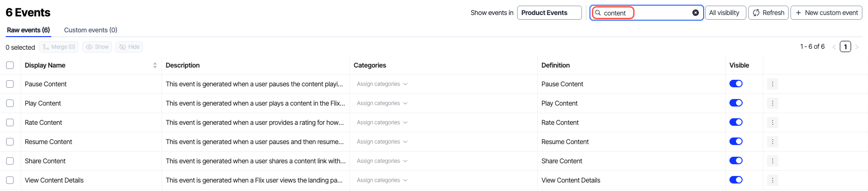Sort by Display Name using sort arrows
This screenshot has height=191, width=868.
pyautogui.click(x=155, y=65)
